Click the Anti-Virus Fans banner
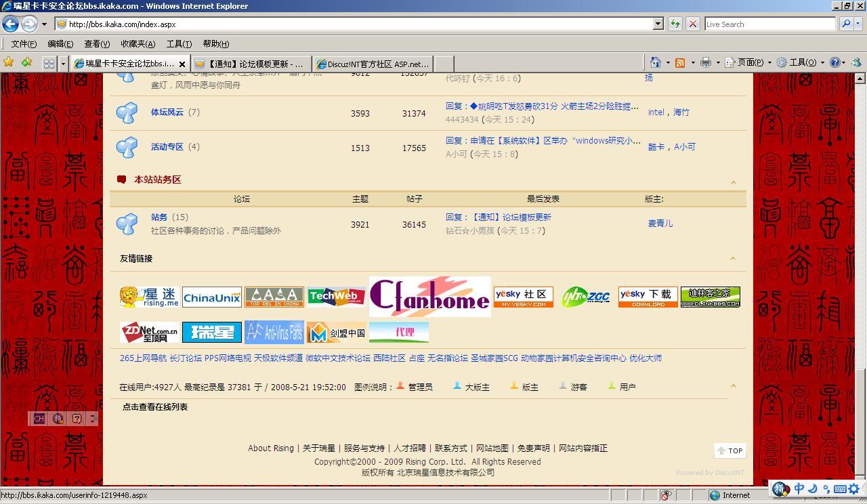 (x=274, y=332)
